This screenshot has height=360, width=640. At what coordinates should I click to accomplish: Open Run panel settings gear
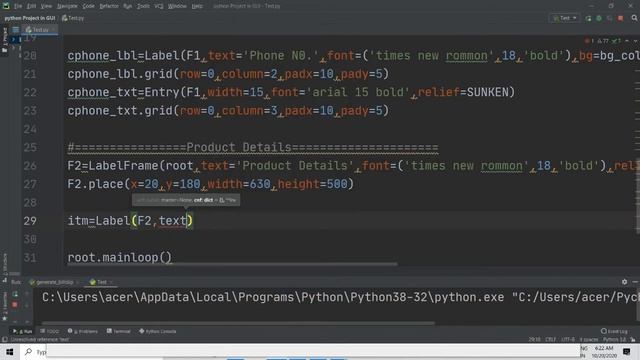pyautogui.click(x=624, y=282)
